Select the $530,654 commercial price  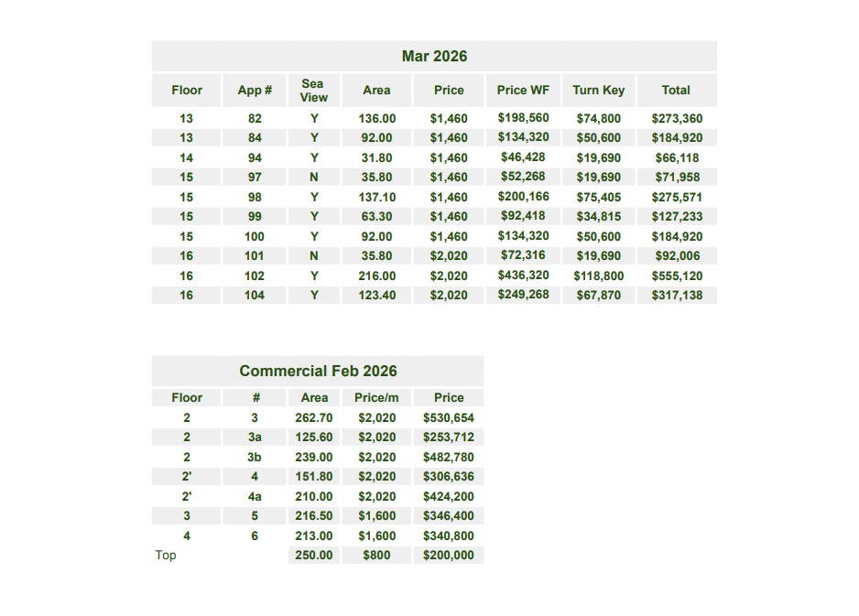[x=449, y=417]
